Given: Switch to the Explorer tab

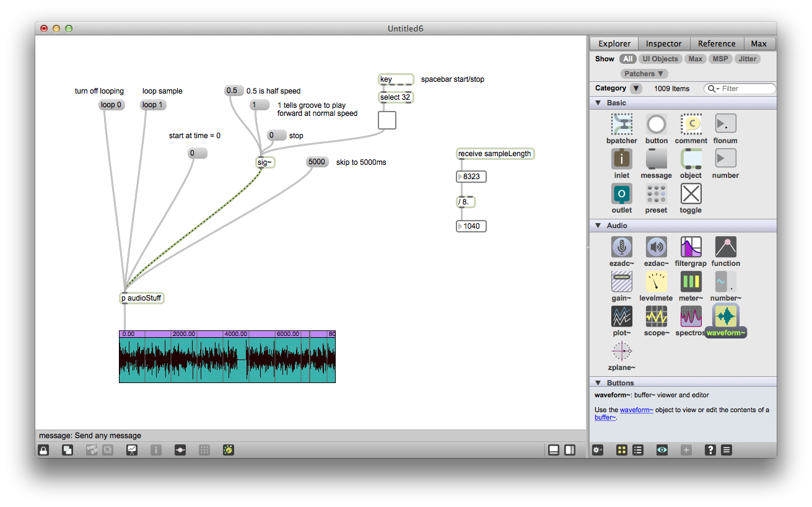Looking at the screenshot, I should pos(614,43).
